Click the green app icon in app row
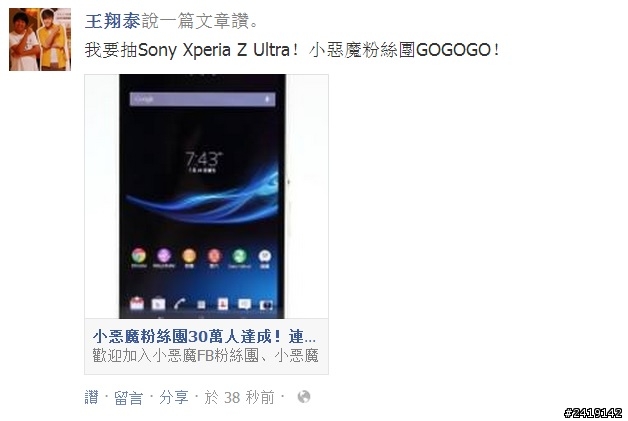This screenshot has height=421, width=628. (x=240, y=256)
